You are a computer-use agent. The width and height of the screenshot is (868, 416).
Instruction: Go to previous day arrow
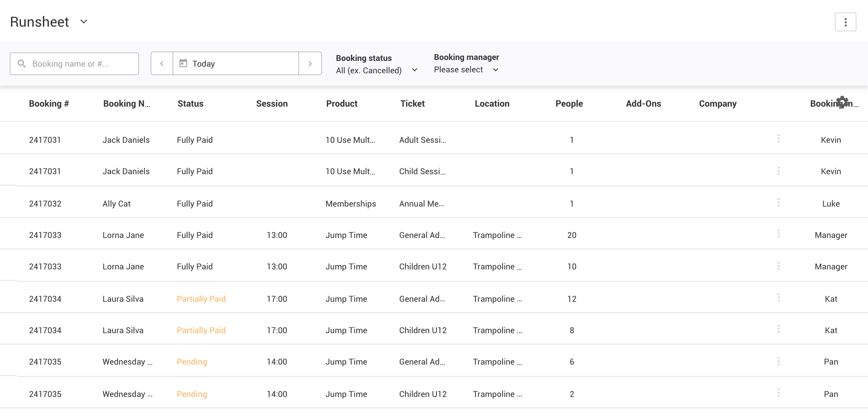(162, 63)
